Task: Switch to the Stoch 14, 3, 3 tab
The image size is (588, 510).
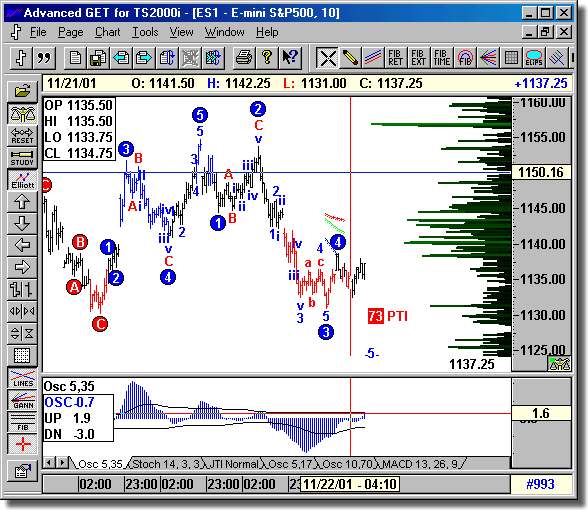Action: pos(166,464)
